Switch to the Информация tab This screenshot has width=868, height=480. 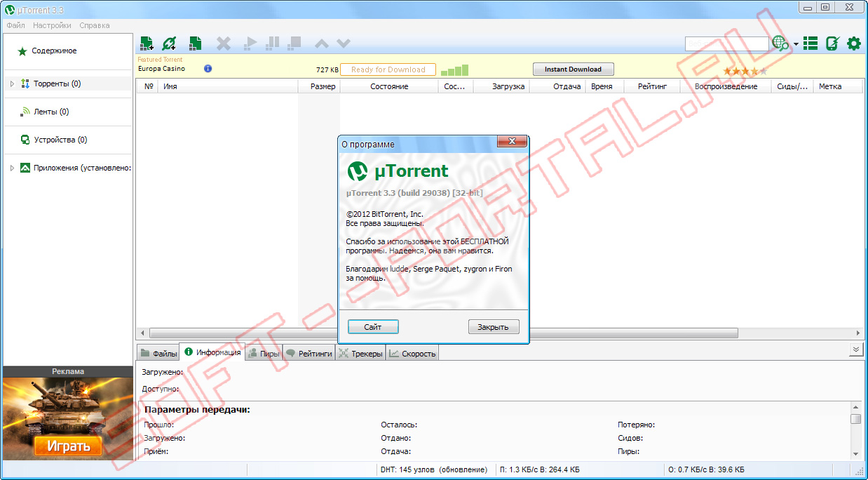(x=213, y=352)
